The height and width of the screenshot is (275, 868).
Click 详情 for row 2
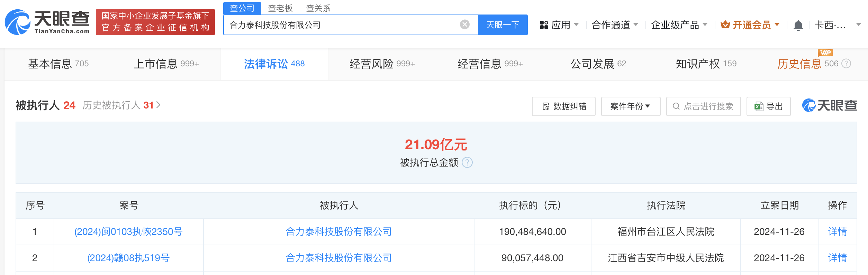click(838, 258)
